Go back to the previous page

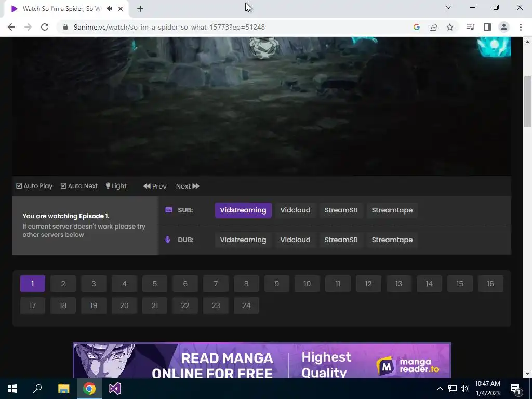tap(11, 27)
